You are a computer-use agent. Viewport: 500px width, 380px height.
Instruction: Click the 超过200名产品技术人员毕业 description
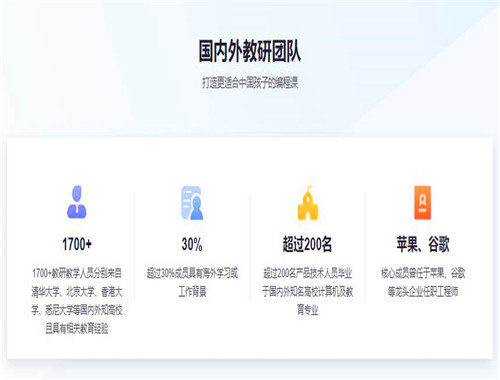click(x=308, y=273)
